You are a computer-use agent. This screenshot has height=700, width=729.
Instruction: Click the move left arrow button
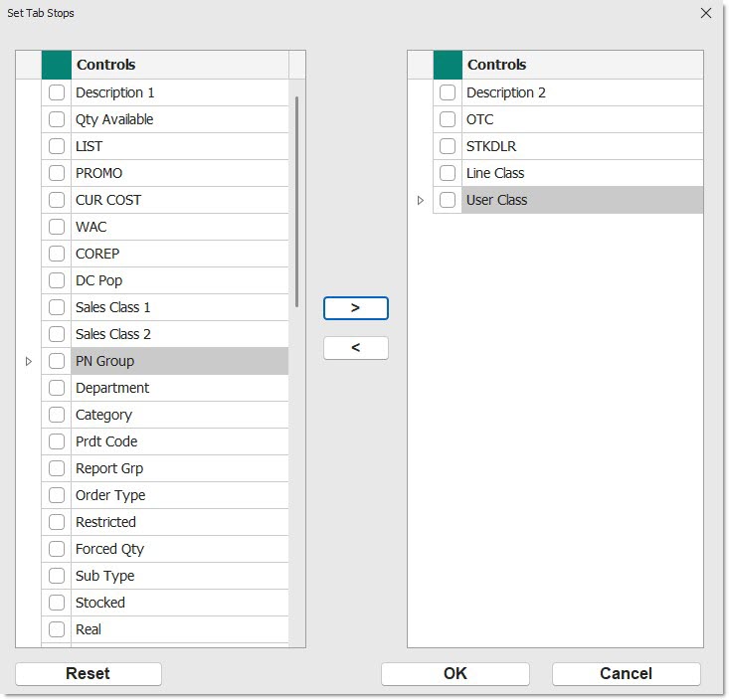pos(355,348)
